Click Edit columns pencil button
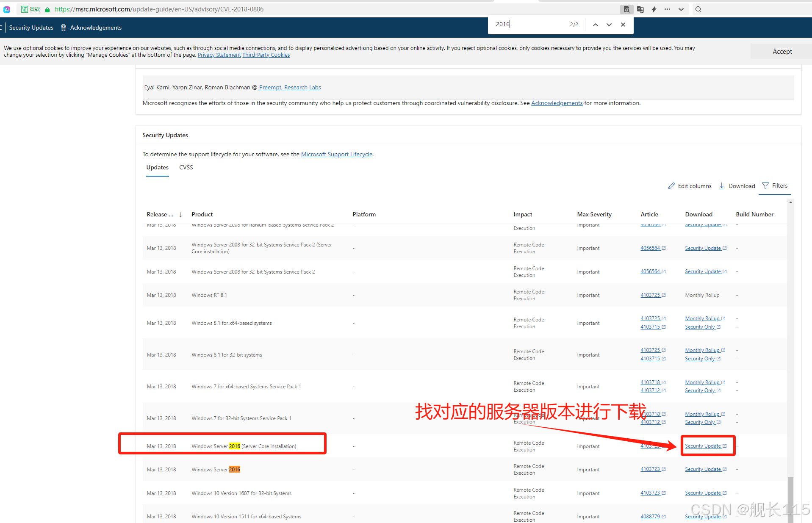This screenshot has width=812, height=523. point(689,186)
